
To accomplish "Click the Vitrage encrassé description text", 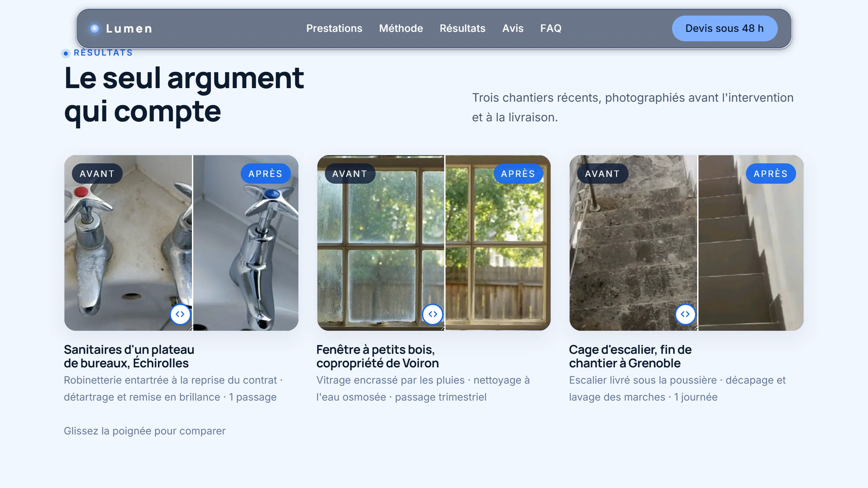I will point(423,388).
